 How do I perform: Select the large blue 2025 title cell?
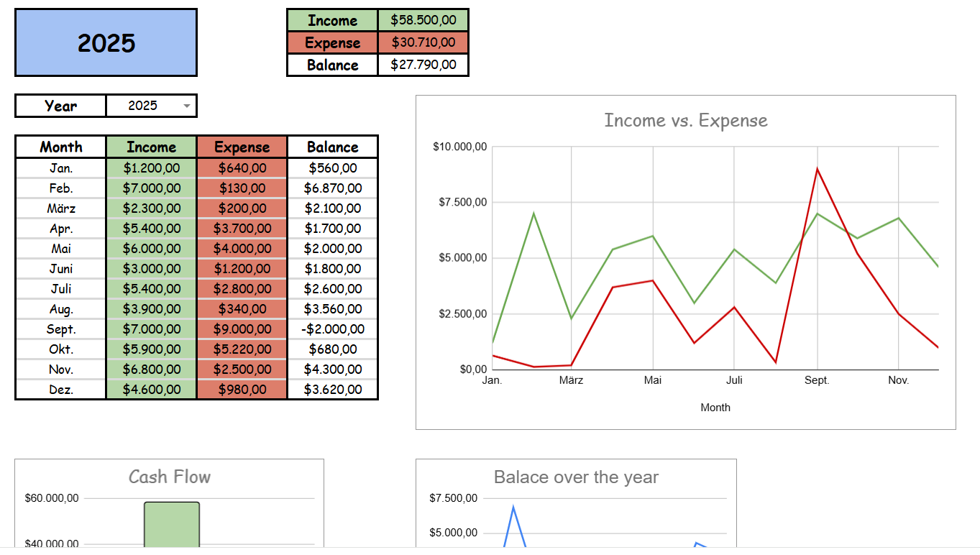click(106, 42)
